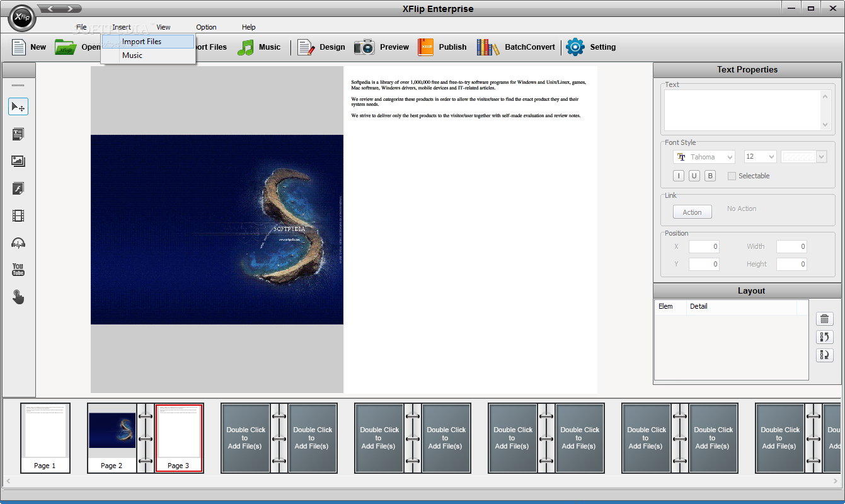
Task: Click the Width field
Action: click(x=791, y=246)
